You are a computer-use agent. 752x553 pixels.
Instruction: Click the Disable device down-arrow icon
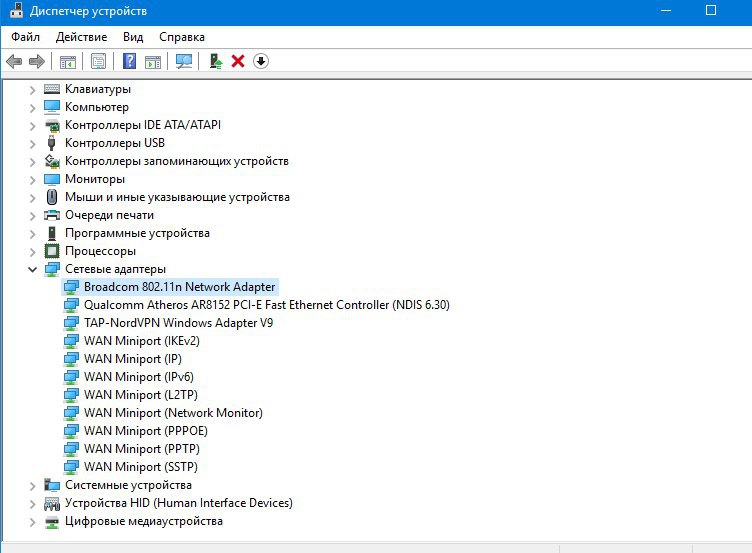point(261,61)
